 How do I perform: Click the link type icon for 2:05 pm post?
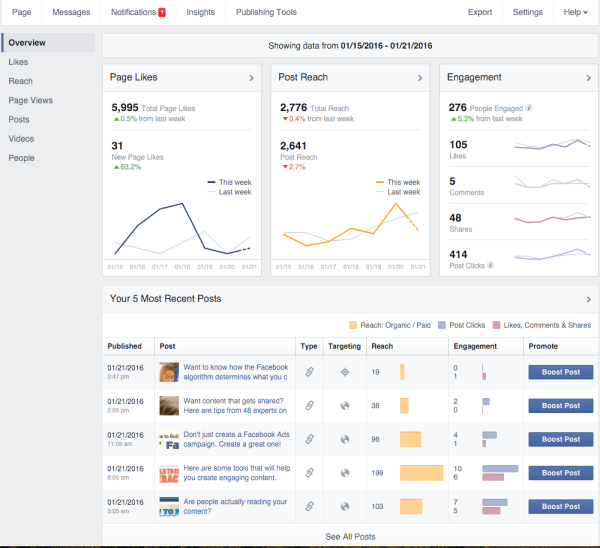coord(310,406)
